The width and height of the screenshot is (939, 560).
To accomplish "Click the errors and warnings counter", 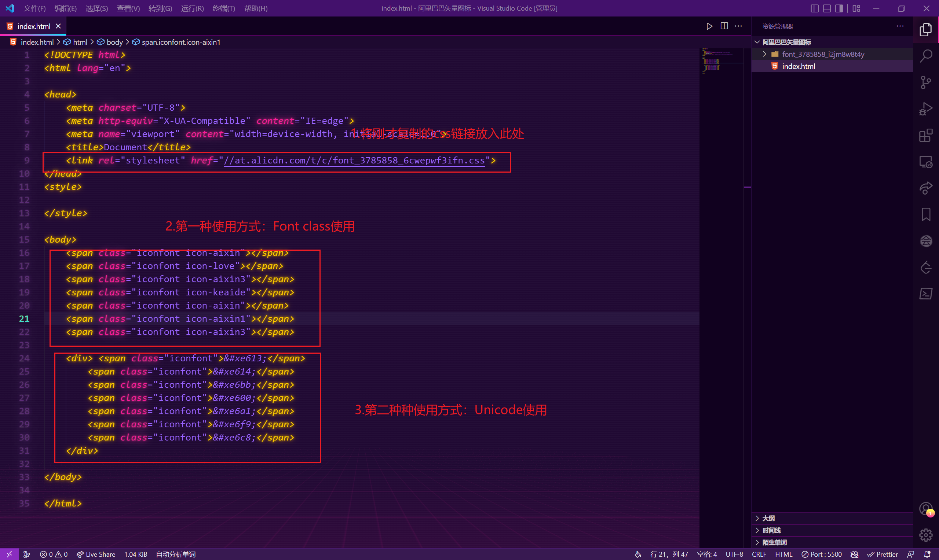I will 54,554.
